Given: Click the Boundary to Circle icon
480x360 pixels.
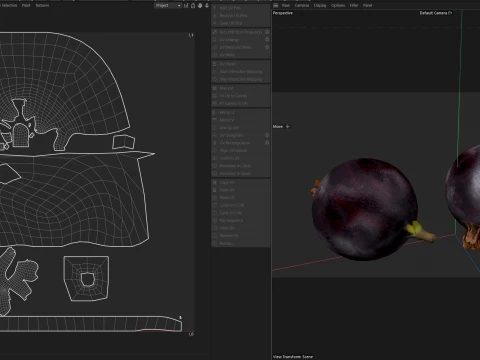Looking at the screenshot, I should [215, 166].
